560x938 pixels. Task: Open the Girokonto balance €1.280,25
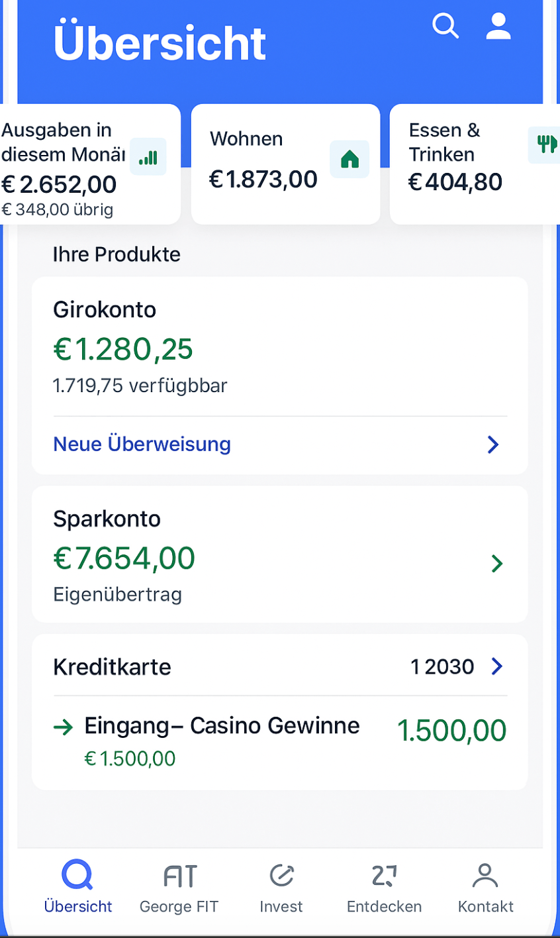(x=123, y=349)
